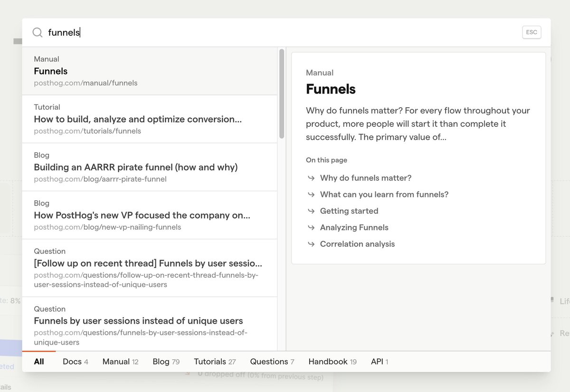Jump to Why do funnels matter? section

tap(366, 178)
